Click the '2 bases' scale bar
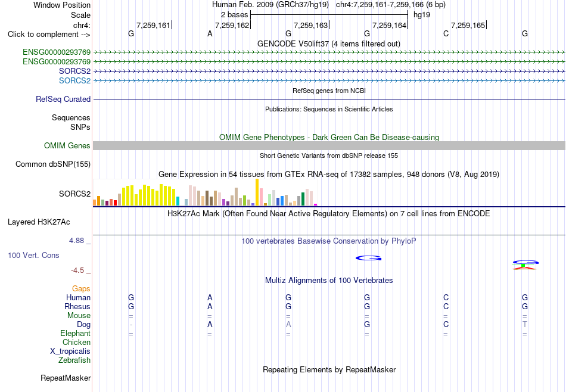 pyautogui.click(x=329, y=15)
